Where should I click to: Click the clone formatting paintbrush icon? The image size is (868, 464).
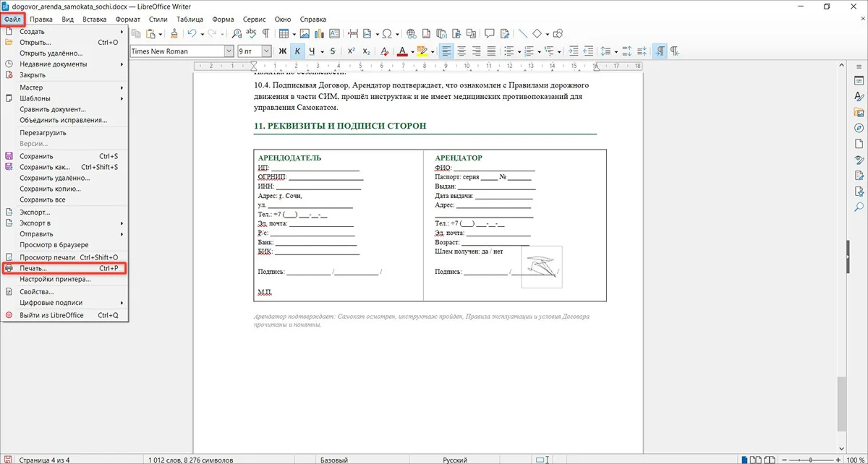coord(174,33)
